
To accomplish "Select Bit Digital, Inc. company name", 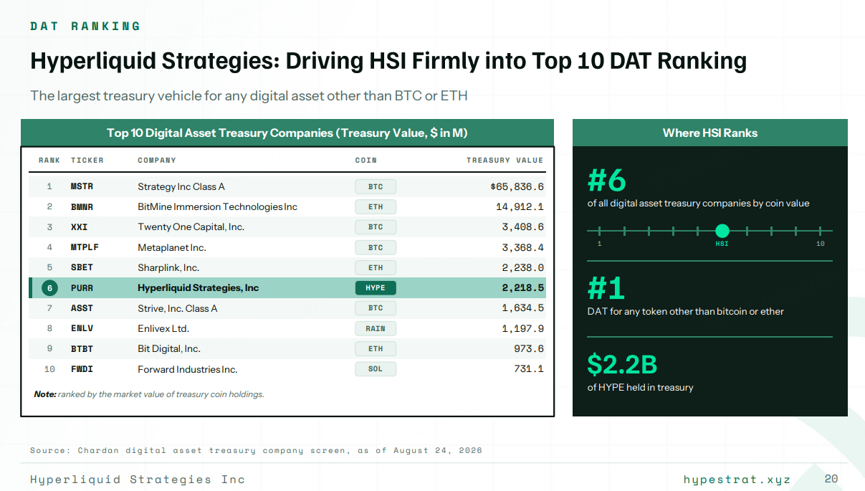I will point(169,349).
